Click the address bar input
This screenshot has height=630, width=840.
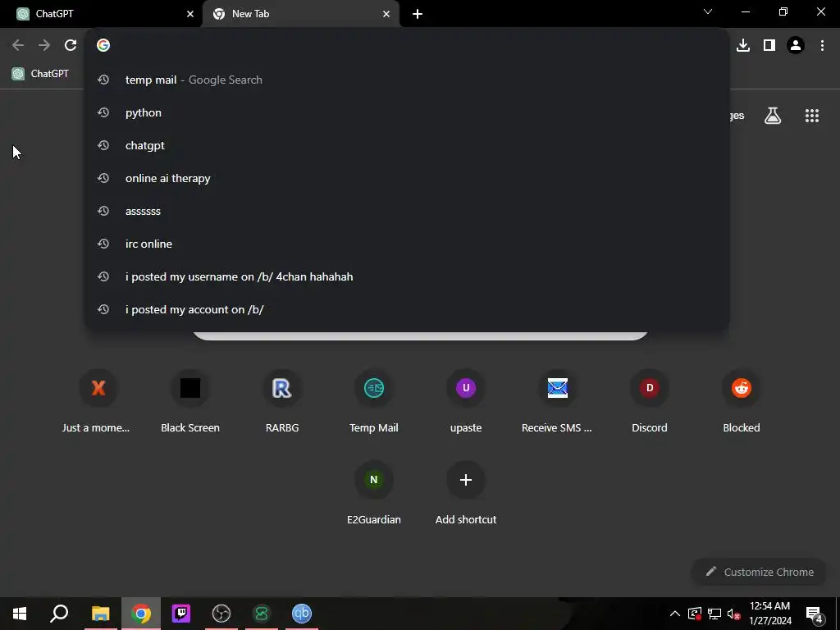pos(407,45)
